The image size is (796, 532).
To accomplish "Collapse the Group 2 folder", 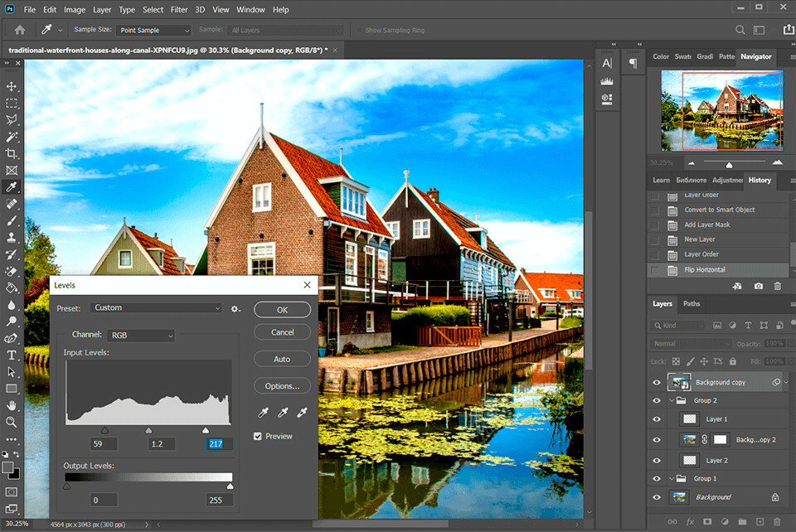I will click(672, 400).
